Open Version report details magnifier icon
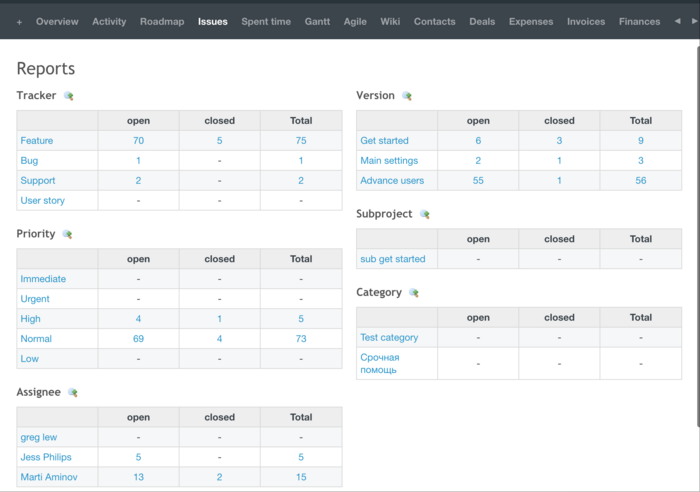 407,96
